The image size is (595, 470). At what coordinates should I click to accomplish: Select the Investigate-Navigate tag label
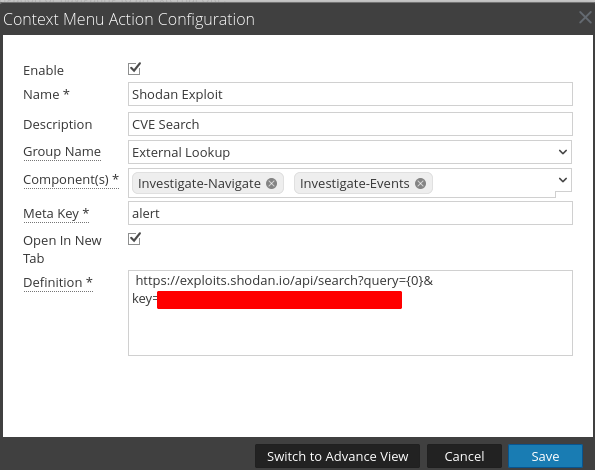pos(199,184)
